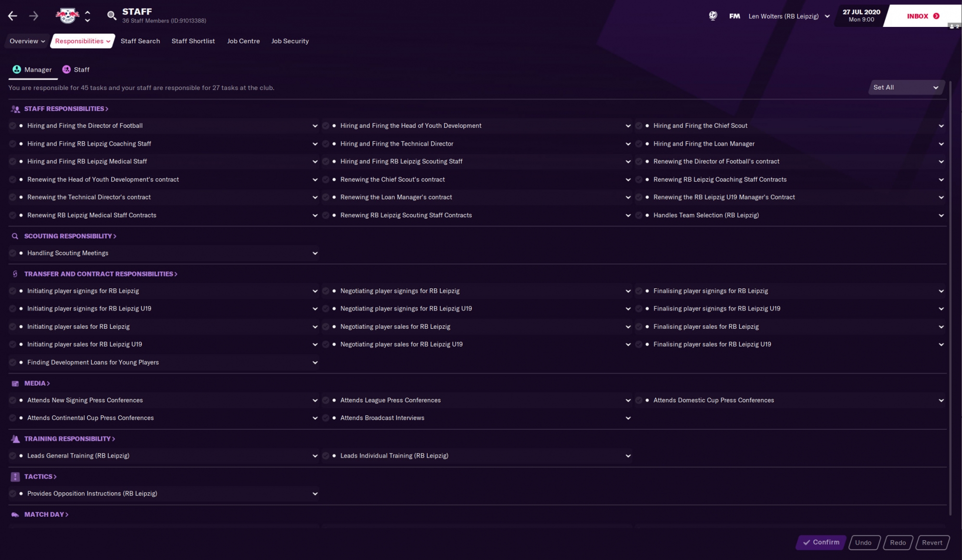The width and height of the screenshot is (962, 560).
Task: Click the Revert button
Action: 932,543
